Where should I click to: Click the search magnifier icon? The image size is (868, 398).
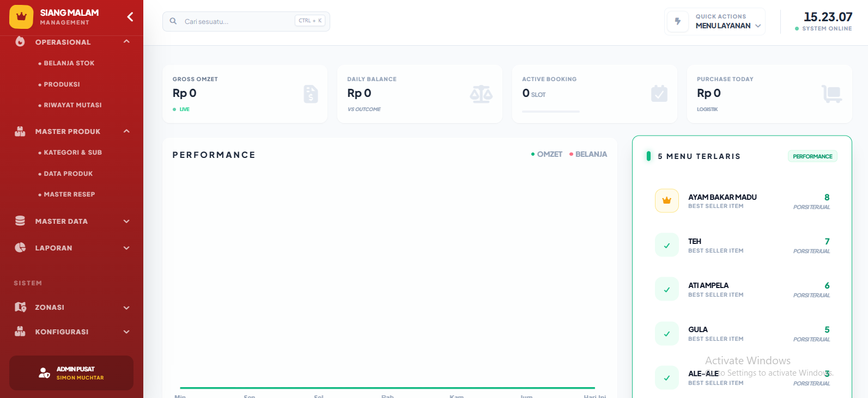coord(173,21)
